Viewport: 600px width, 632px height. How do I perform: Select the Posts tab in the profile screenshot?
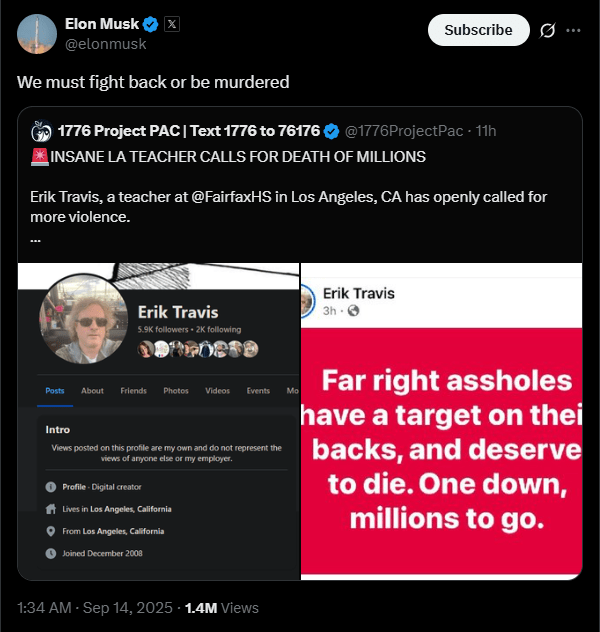pyautogui.click(x=55, y=391)
